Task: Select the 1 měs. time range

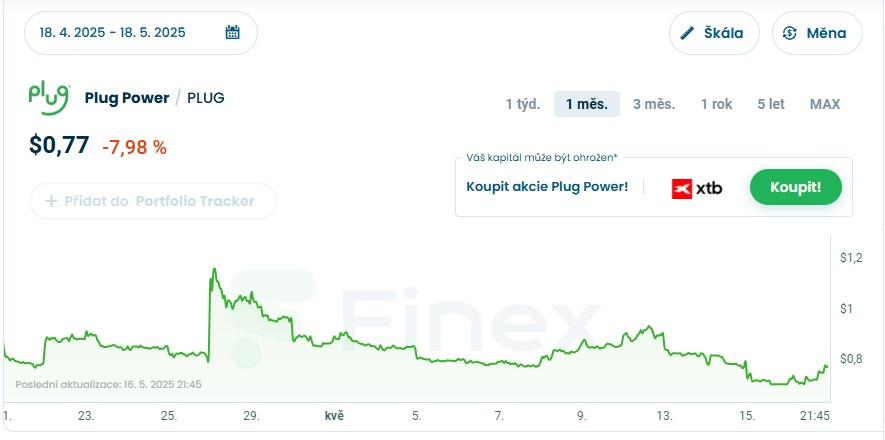Action: pos(587,104)
